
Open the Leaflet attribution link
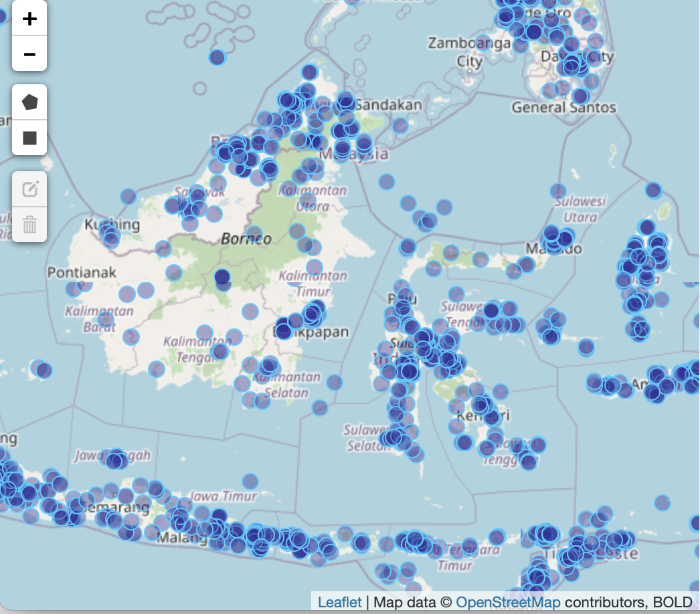pos(339,602)
